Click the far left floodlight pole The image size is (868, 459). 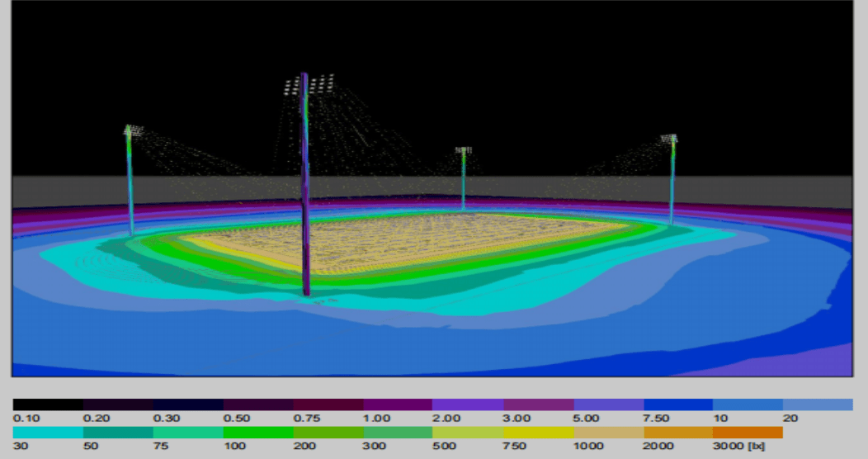130,186
